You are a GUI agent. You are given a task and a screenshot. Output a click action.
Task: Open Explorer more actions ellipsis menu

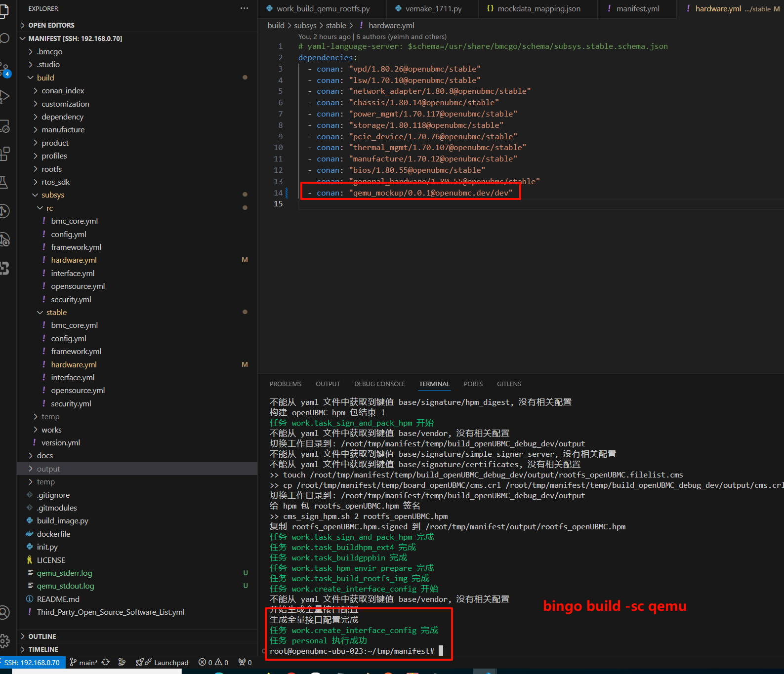point(244,8)
